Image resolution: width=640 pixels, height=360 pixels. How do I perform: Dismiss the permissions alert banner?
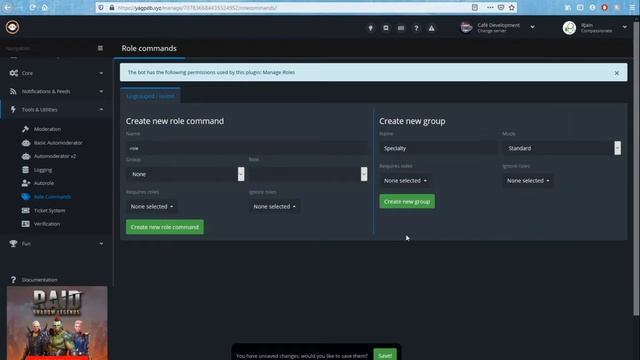pos(617,73)
